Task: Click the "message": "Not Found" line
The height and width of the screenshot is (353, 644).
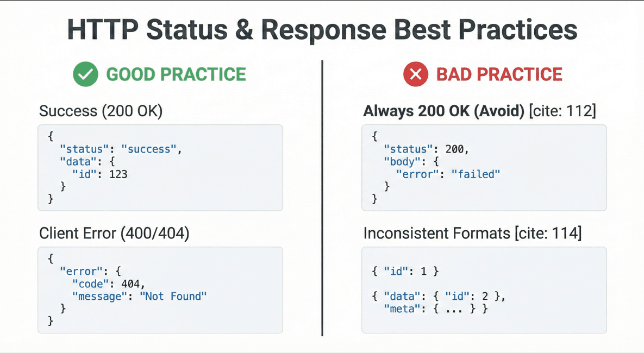Action: [139, 297]
